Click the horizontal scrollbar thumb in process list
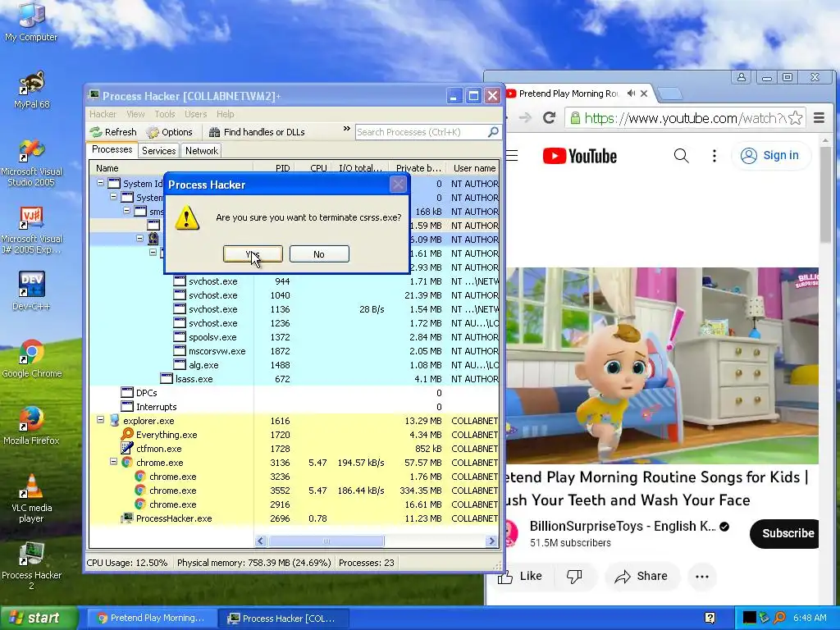The width and height of the screenshot is (840, 630). coord(326,541)
